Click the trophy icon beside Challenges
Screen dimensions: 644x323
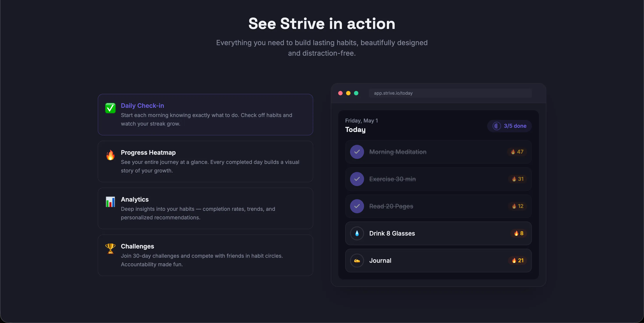110,249
